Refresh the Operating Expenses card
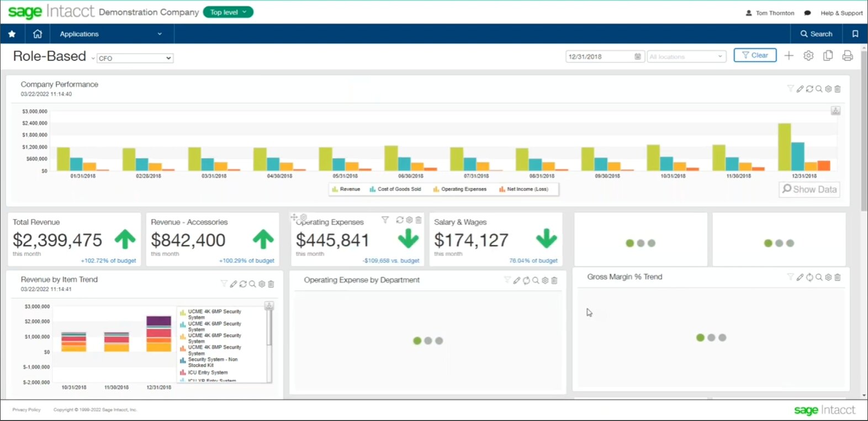This screenshot has width=868, height=421. click(400, 220)
